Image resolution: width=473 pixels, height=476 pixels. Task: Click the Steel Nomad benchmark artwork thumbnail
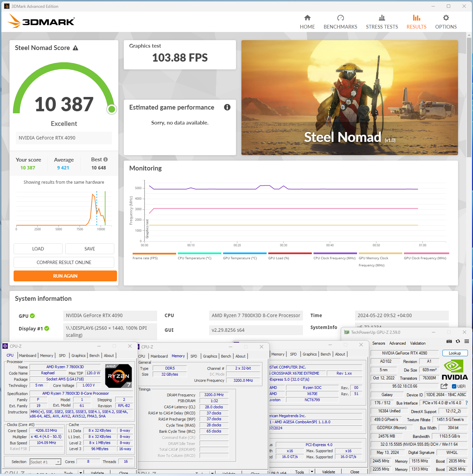tap(350, 98)
